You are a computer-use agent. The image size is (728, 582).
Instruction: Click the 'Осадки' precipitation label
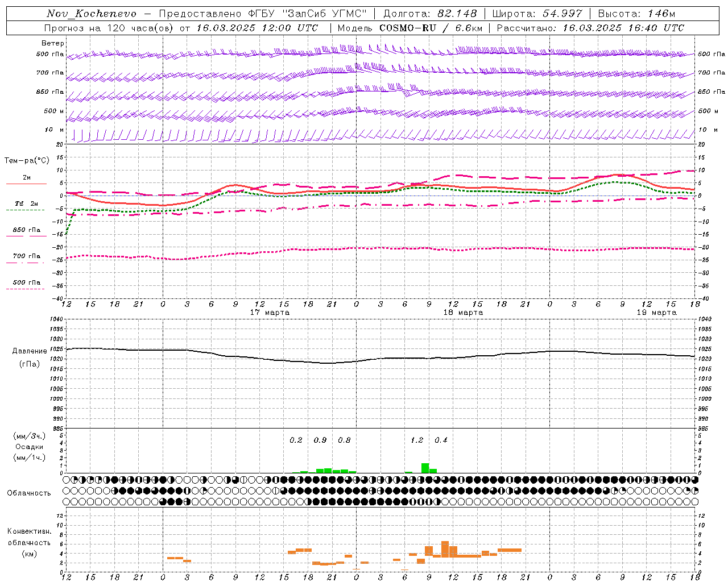(30, 447)
